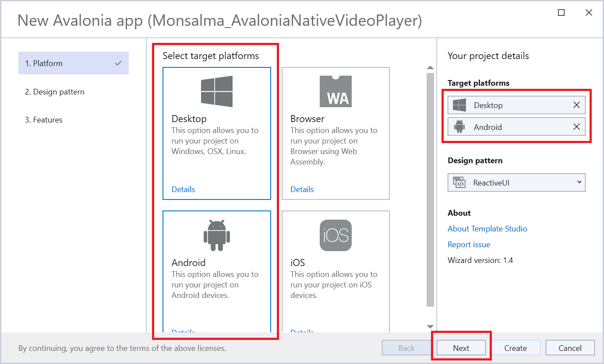Image resolution: width=604 pixels, height=364 pixels.
Task: Click the 'Target platforms' heading
Action: point(478,83)
